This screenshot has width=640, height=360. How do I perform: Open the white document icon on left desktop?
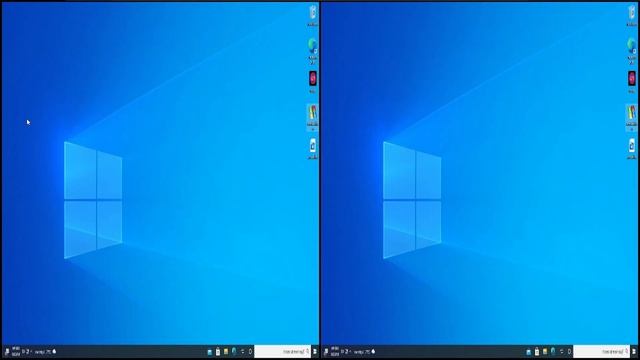tap(313, 149)
